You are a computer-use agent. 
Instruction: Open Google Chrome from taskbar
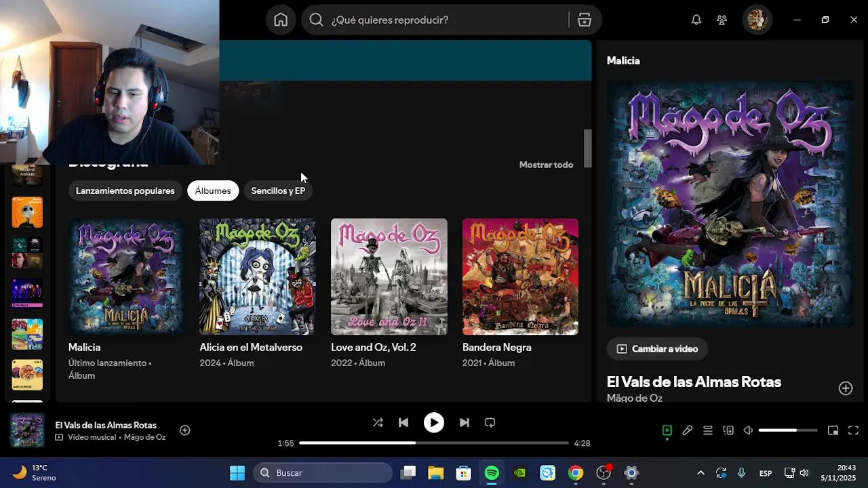click(576, 472)
